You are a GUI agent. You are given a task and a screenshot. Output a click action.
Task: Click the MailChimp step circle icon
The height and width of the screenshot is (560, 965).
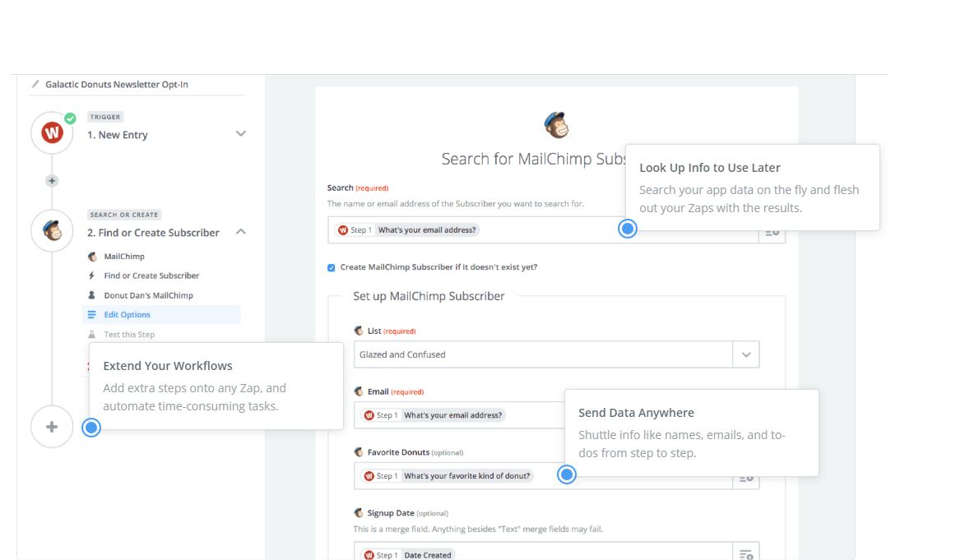click(x=52, y=230)
